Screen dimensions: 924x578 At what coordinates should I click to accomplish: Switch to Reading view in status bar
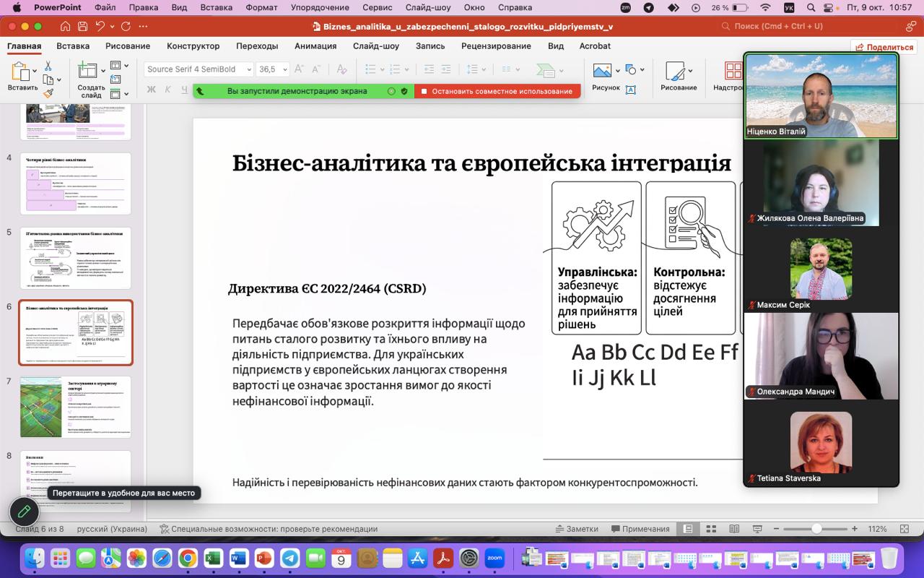(x=734, y=529)
